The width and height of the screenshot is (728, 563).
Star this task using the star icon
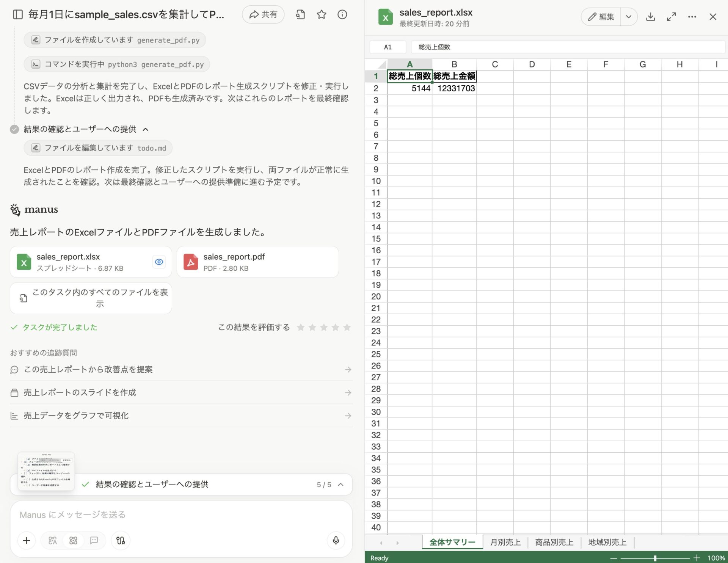(x=321, y=14)
